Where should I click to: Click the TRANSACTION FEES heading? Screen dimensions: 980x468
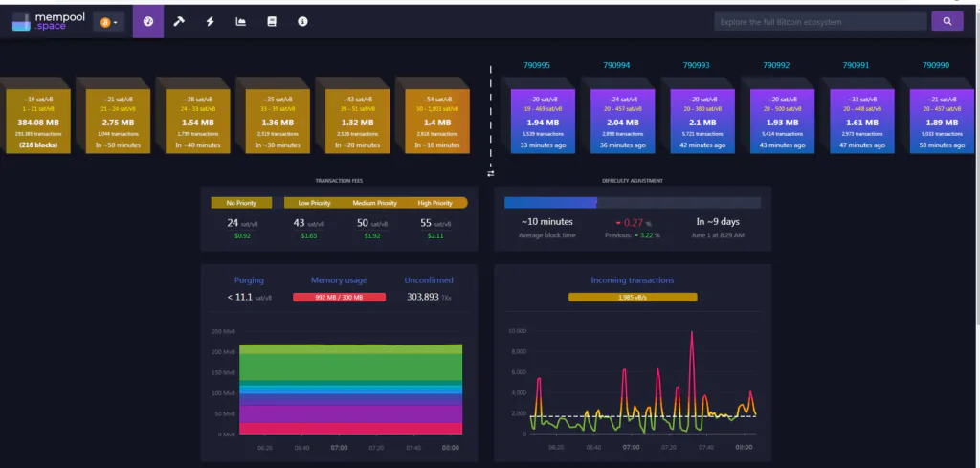(x=339, y=181)
